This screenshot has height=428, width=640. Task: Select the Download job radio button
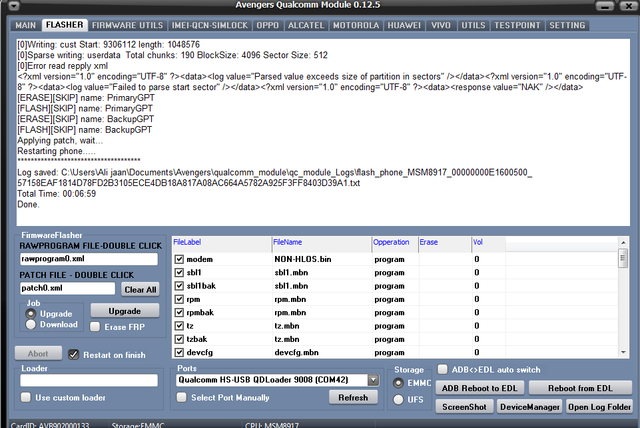click(x=31, y=325)
